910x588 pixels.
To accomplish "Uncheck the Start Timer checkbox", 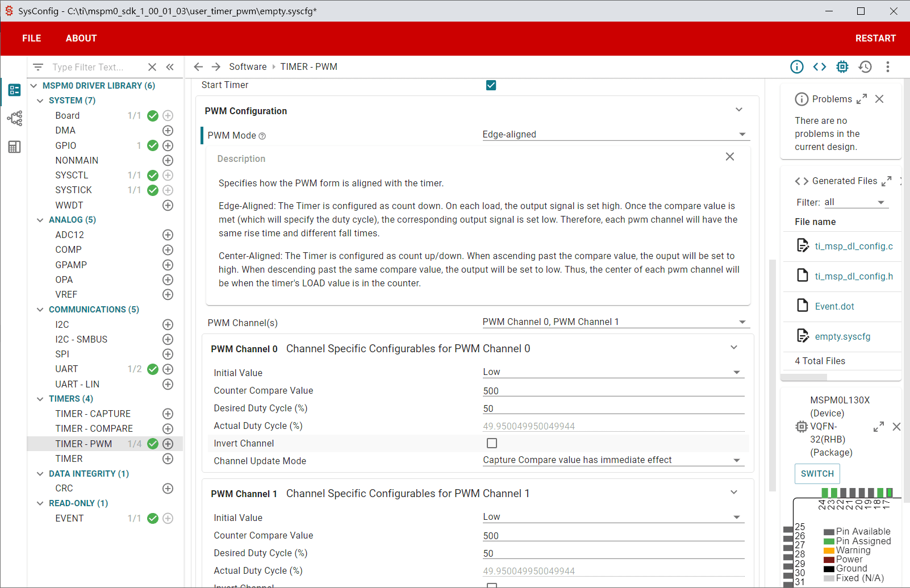I will [491, 85].
